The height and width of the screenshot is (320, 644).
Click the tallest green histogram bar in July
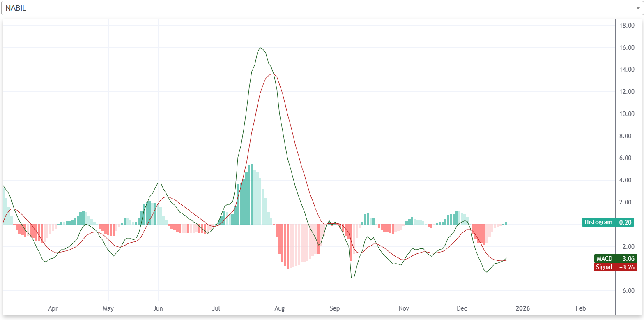251,194
